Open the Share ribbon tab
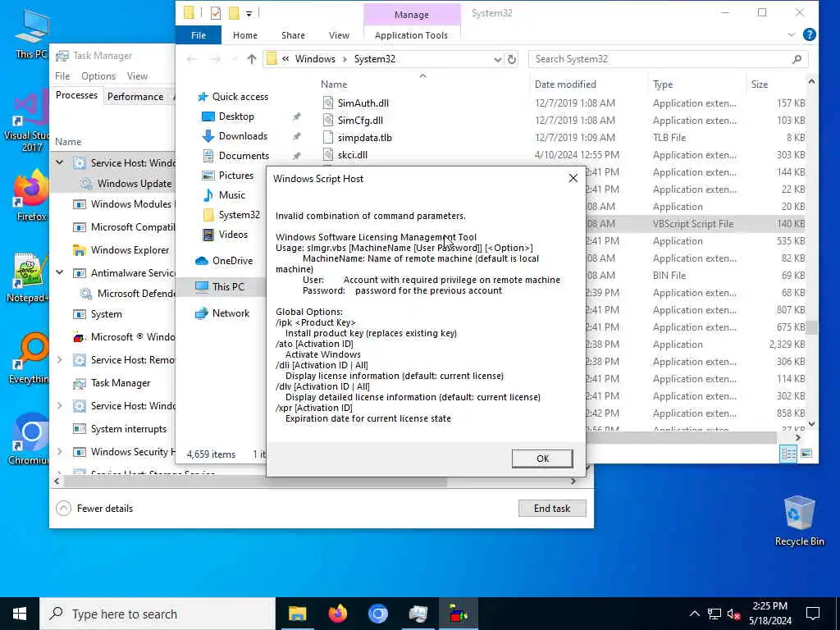840x630 pixels. [x=293, y=35]
